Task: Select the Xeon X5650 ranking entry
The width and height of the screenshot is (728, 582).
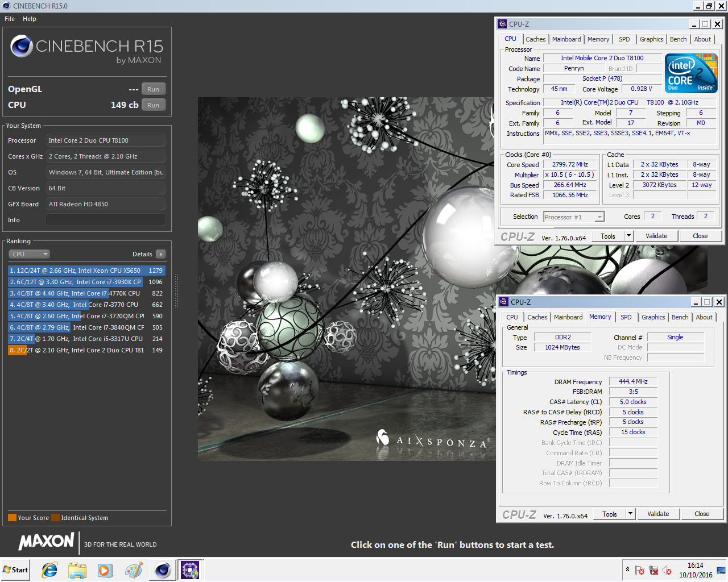Action: [86, 271]
